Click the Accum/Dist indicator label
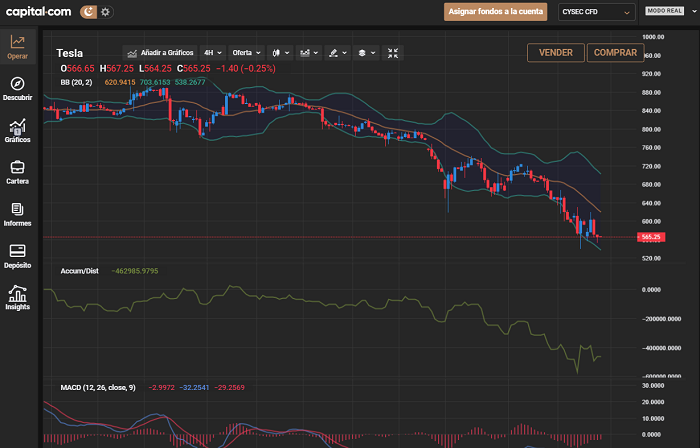The image size is (700, 448). 79,271
